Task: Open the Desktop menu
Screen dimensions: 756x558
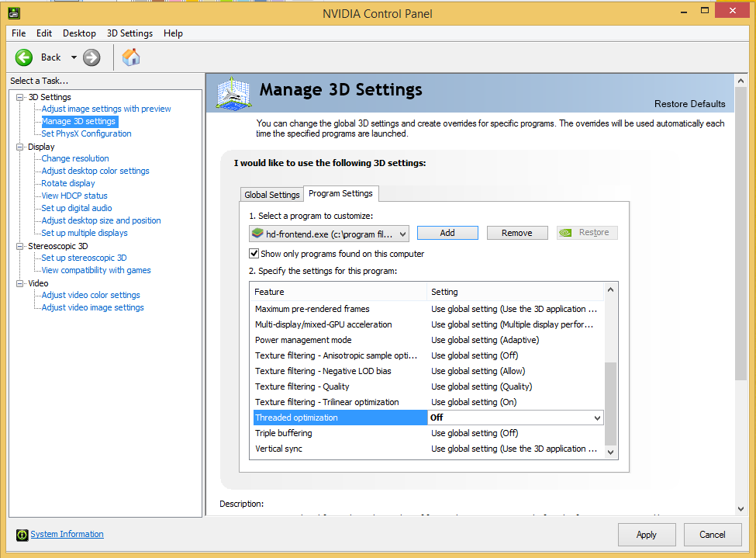Action: 79,33
